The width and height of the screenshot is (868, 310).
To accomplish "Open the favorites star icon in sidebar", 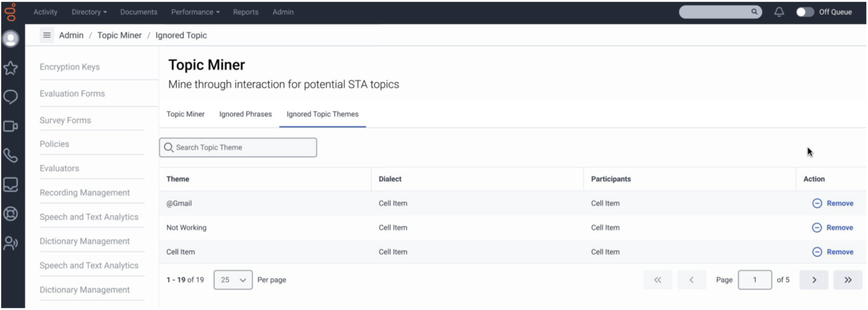I will (x=11, y=68).
